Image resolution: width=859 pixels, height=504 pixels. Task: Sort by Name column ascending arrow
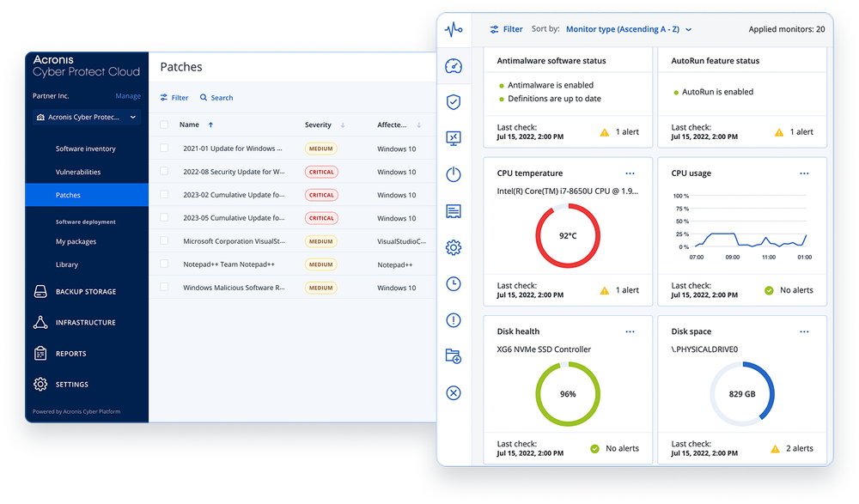[x=210, y=124]
